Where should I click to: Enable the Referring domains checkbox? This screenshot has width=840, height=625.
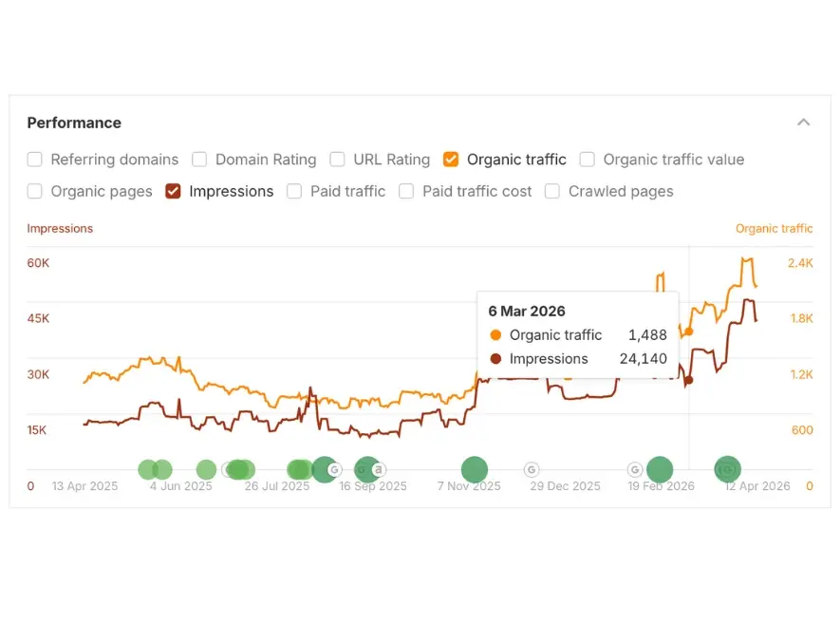34,160
